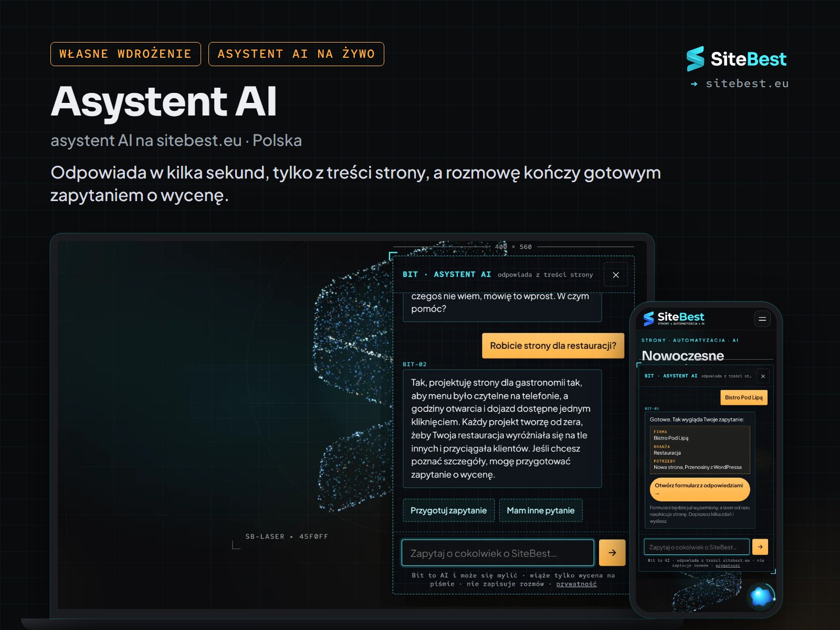Click the 'Asystent AI' main heading
The image size is (840, 630).
(164, 101)
